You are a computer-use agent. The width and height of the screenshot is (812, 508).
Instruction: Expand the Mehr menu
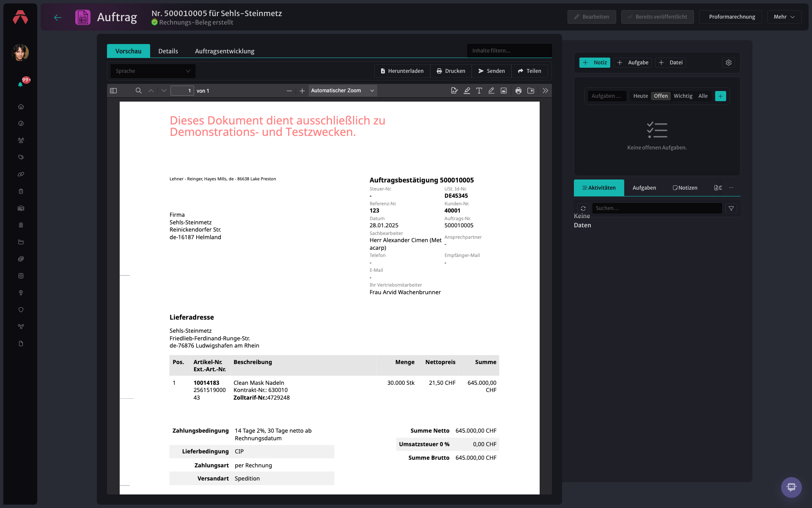[x=784, y=17]
